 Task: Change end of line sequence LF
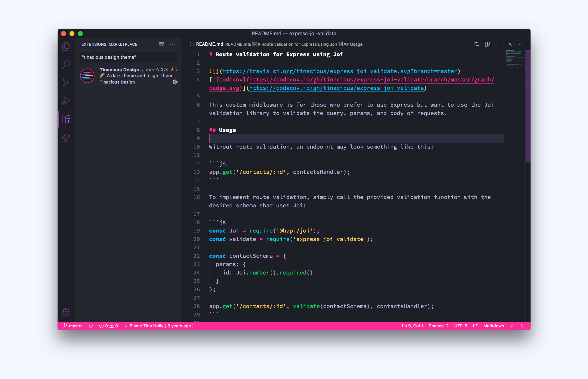(x=475, y=326)
